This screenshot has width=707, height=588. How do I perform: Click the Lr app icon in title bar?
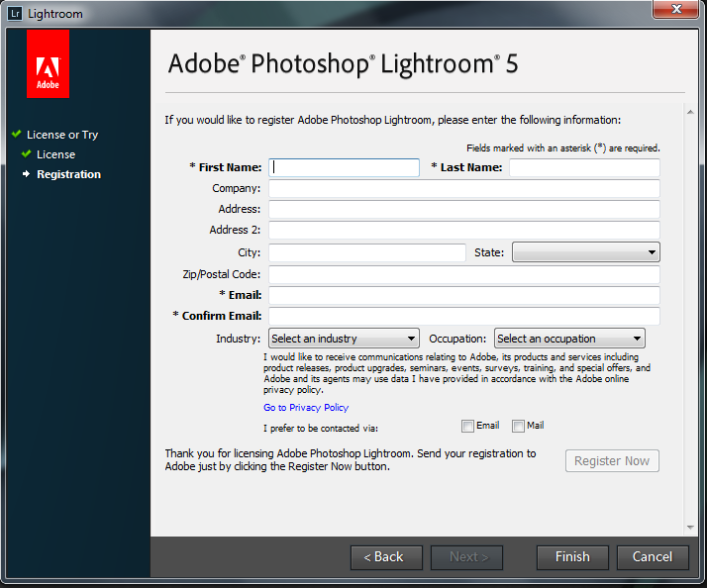(15, 14)
